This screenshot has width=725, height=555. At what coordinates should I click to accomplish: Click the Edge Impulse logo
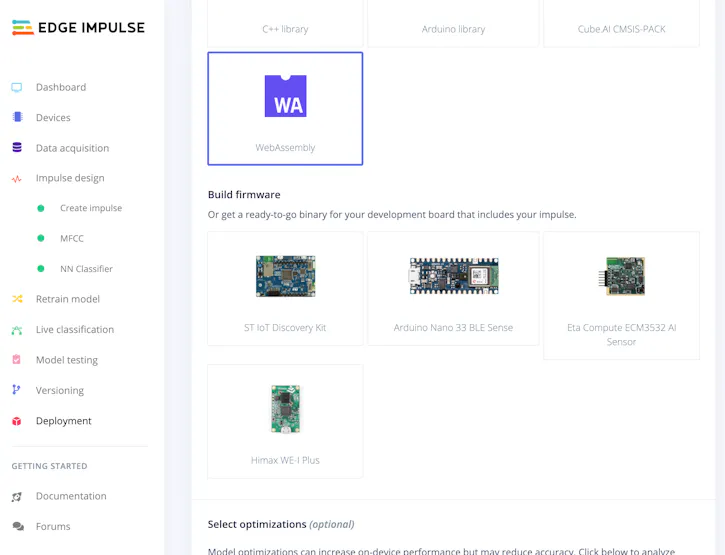pos(78,28)
